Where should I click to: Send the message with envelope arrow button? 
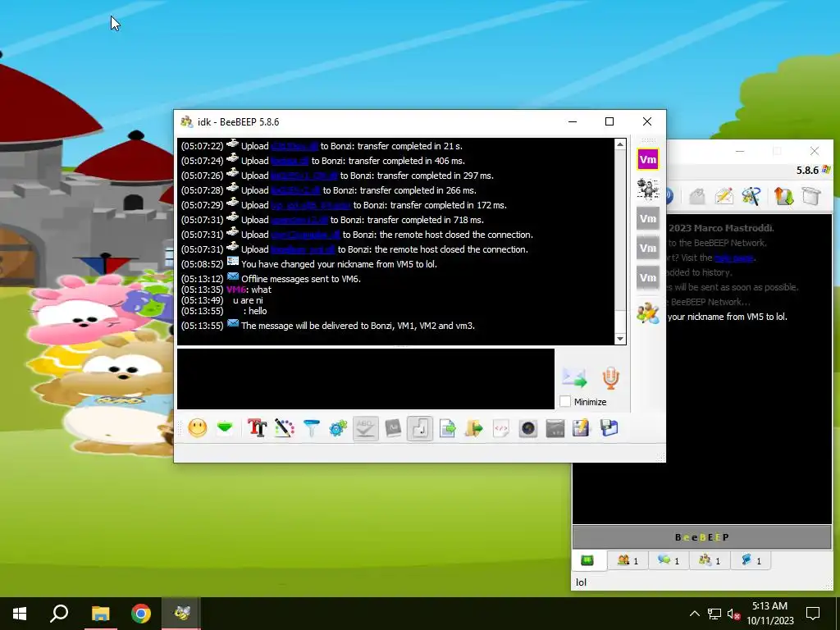click(x=575, y=377)
